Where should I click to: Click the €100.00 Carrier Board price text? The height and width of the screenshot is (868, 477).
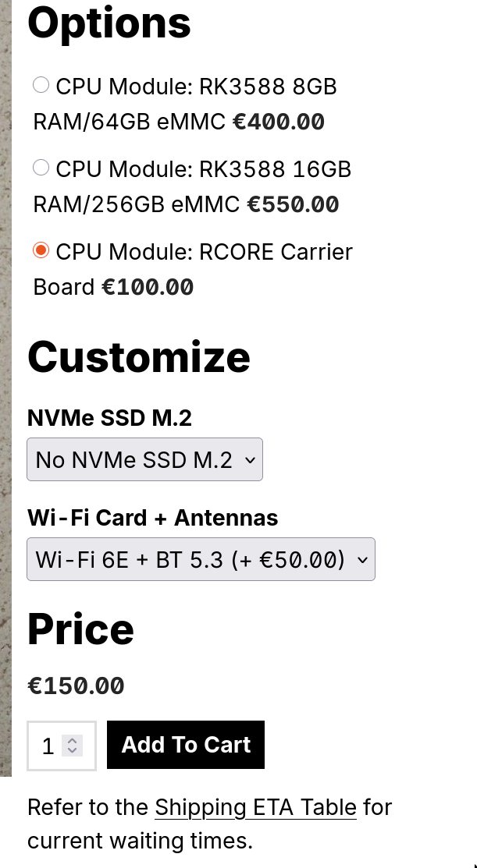[148, 287]
